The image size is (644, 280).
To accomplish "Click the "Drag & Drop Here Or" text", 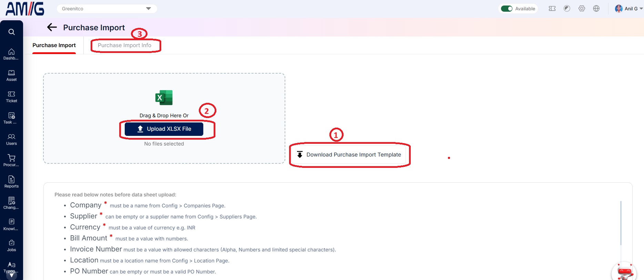I will point(164,116).
